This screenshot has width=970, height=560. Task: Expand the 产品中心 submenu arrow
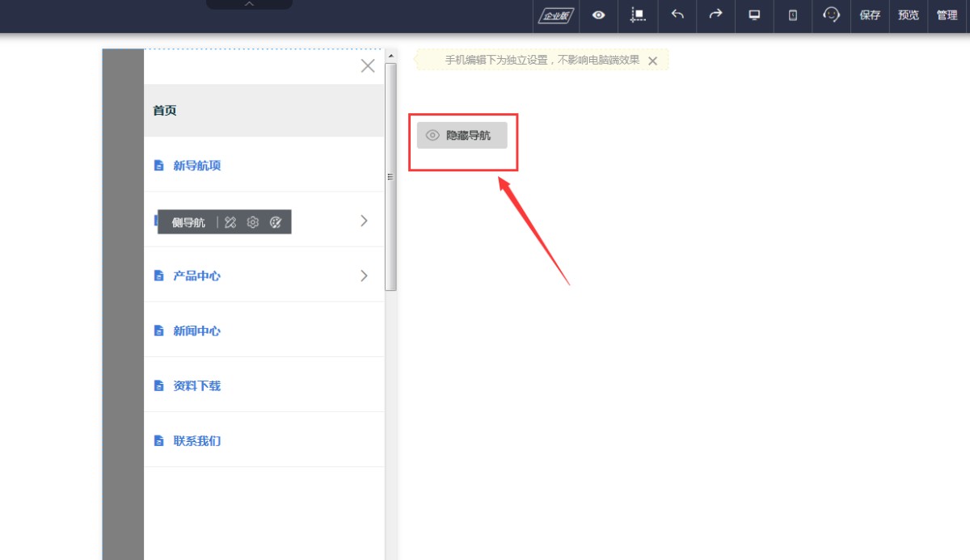[364, 276]
